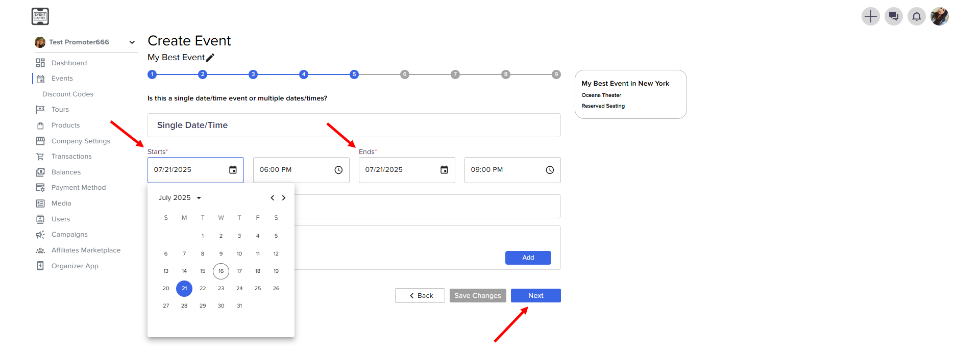
Task: Click the Event Cartel logo
Action: (x=40, y=16)
